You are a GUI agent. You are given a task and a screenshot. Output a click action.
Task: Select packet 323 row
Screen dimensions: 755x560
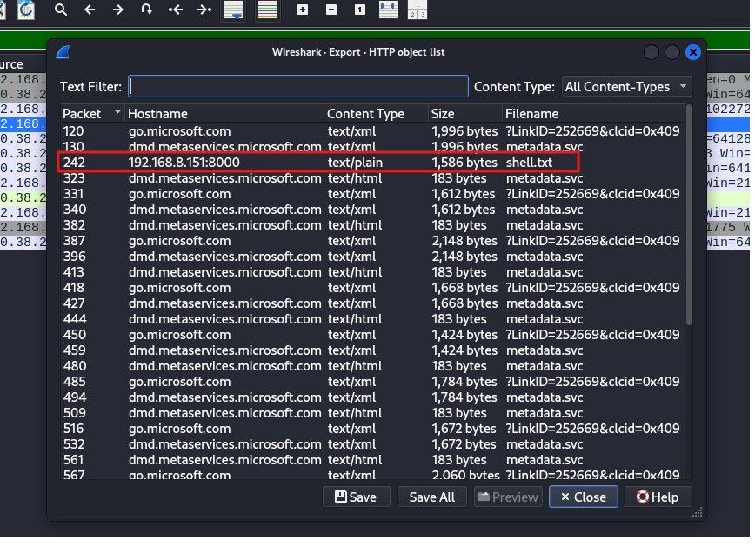371,178
